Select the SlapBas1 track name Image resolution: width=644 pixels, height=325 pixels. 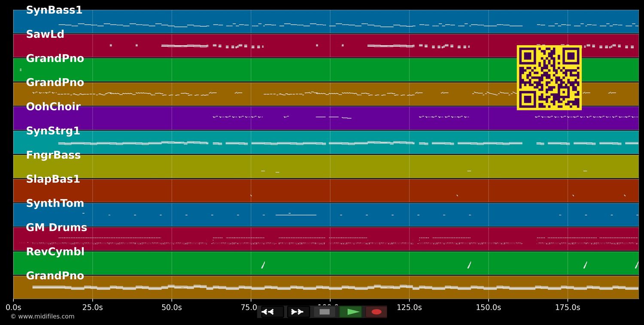52,179
